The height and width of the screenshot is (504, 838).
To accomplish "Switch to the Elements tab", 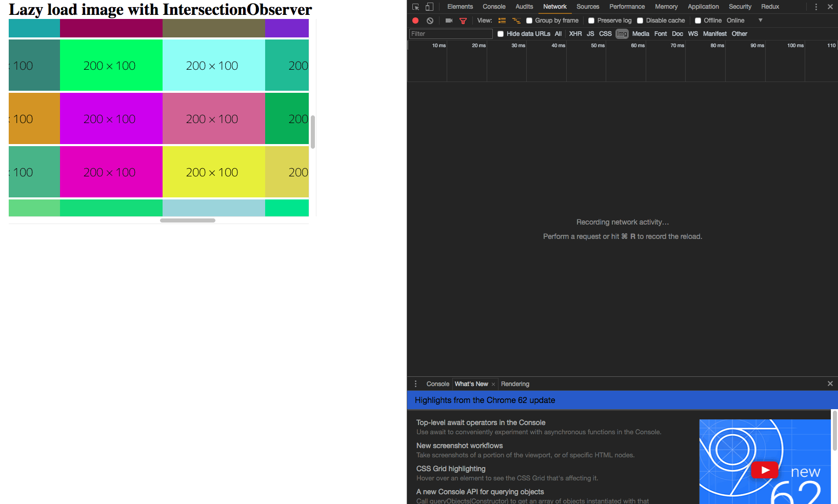I will pyautogui.click(x=460, y=7).
